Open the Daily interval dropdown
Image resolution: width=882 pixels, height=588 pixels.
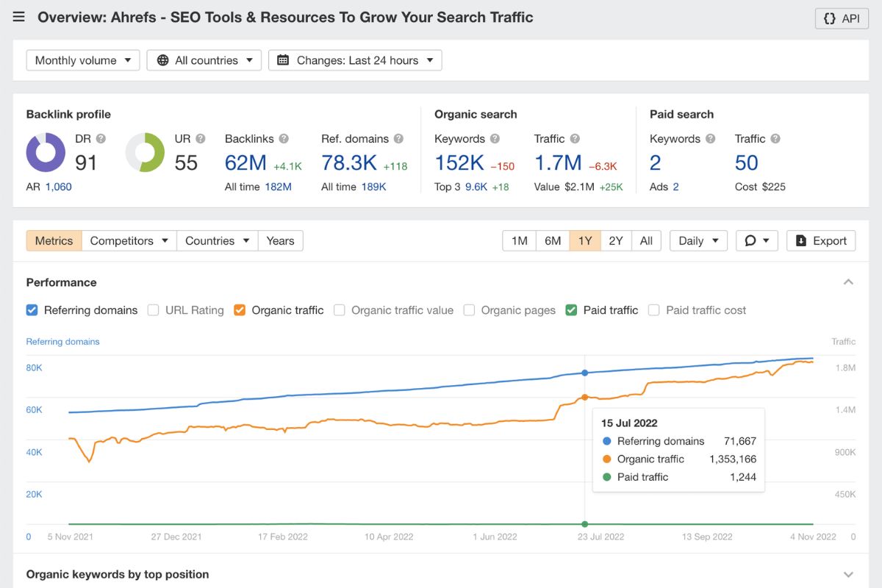[698, 240]
